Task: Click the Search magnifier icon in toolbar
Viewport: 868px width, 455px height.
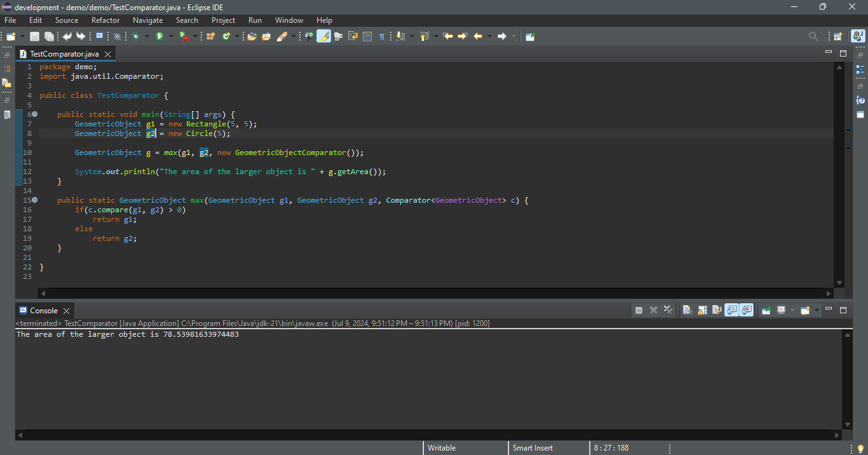Action: (813, 37)
